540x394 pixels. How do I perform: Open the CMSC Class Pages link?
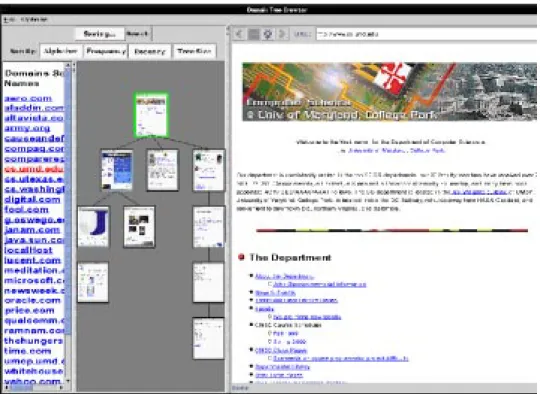(x=281, y=351)
